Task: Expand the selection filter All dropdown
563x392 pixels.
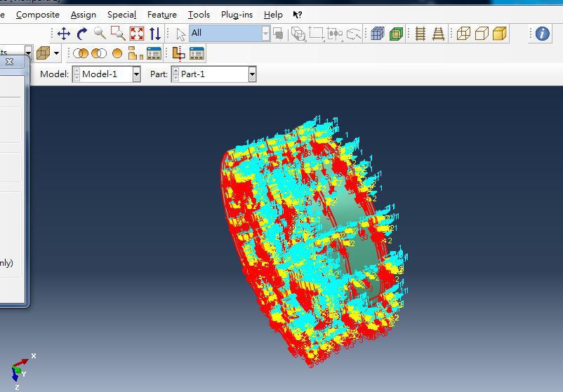Action: 265,33
